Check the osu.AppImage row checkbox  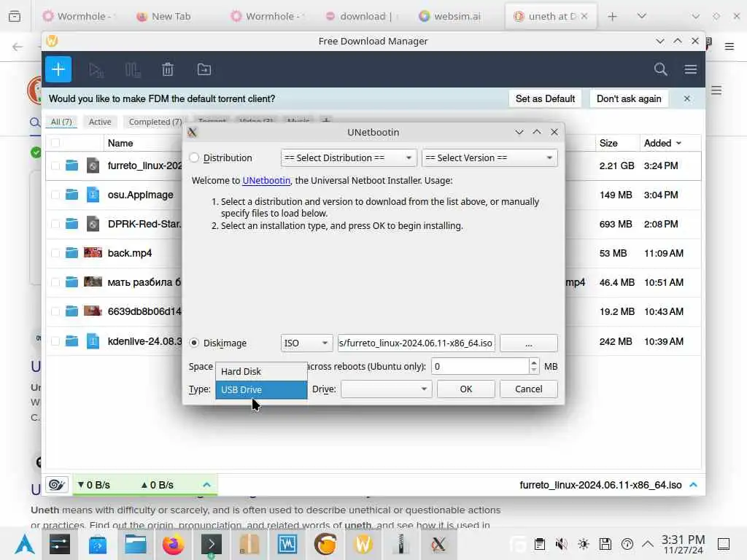tap(55, 195)
